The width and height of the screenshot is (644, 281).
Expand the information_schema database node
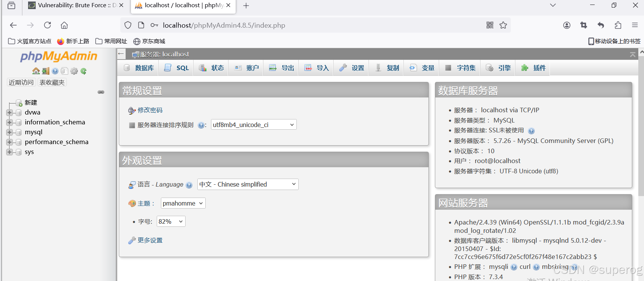point(9,122)
